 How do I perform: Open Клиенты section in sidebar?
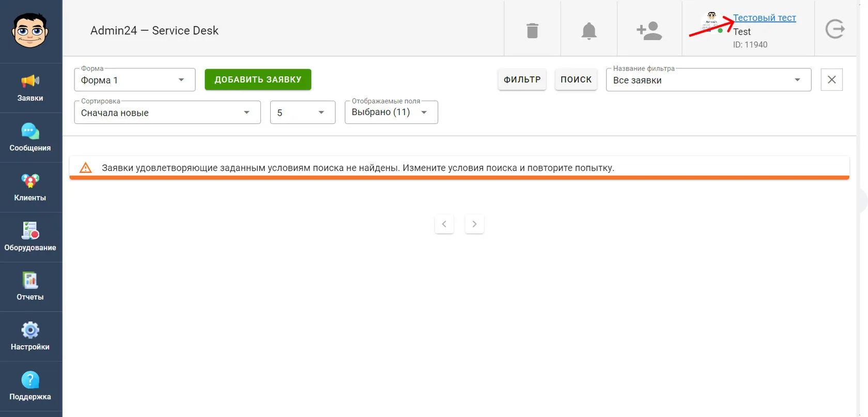(30, 187)
